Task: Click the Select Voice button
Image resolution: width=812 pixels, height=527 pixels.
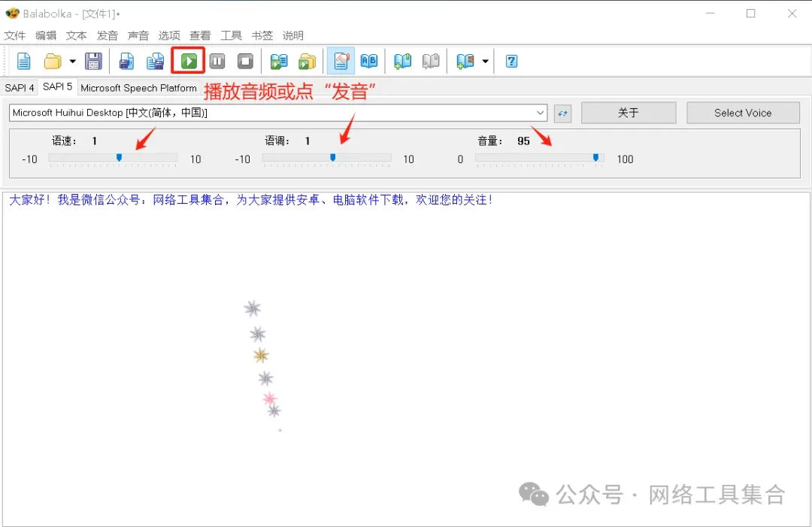Action: 743,113
